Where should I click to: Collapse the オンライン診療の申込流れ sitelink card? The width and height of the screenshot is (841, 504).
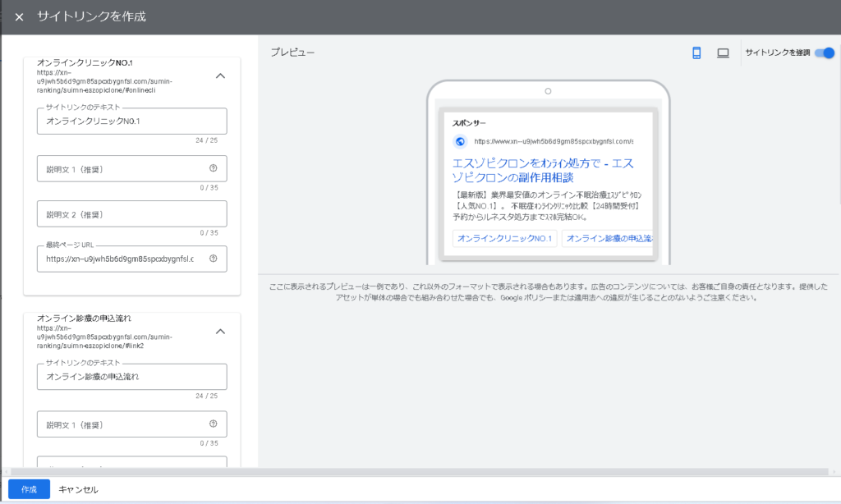point(220,332)
